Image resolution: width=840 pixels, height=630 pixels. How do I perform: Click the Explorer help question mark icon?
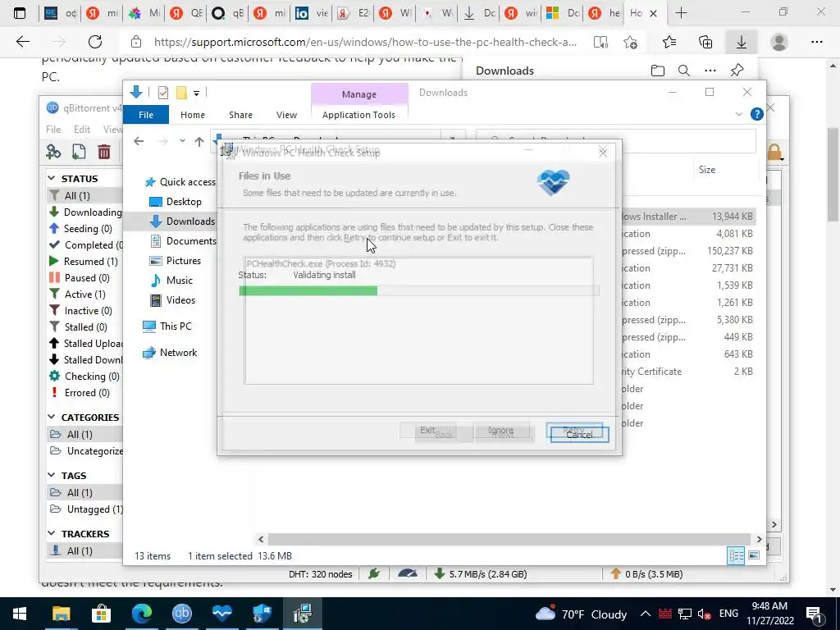click(756, 113)
